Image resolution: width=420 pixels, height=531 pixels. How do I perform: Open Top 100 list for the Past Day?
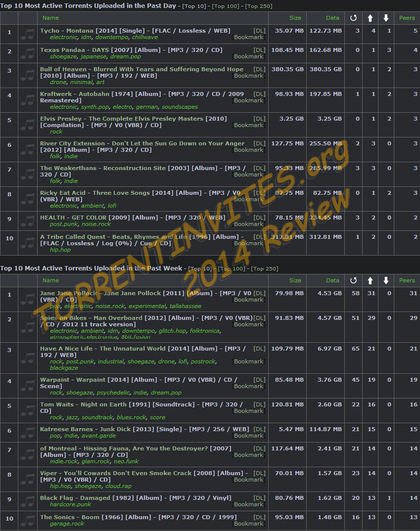(x=226, y=6)
